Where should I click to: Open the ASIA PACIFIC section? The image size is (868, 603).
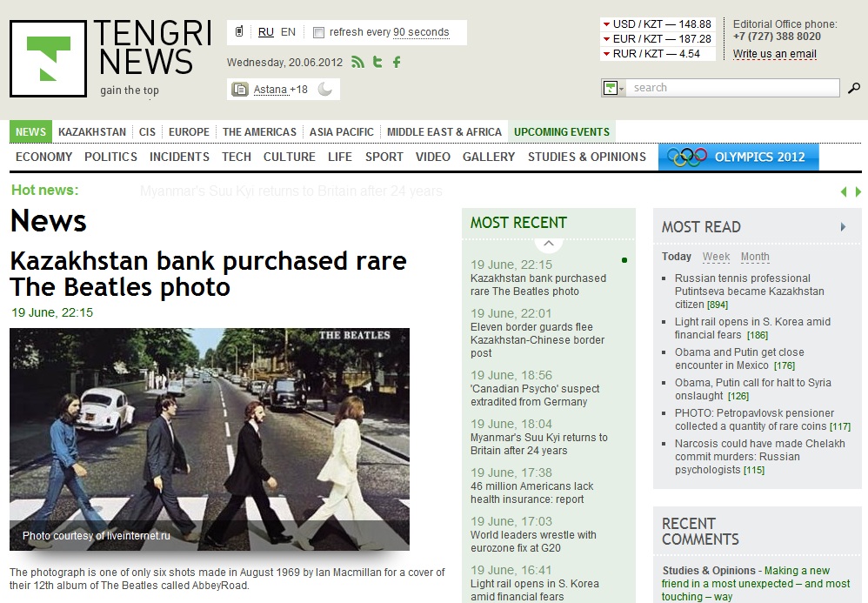[x=342, y=131]
